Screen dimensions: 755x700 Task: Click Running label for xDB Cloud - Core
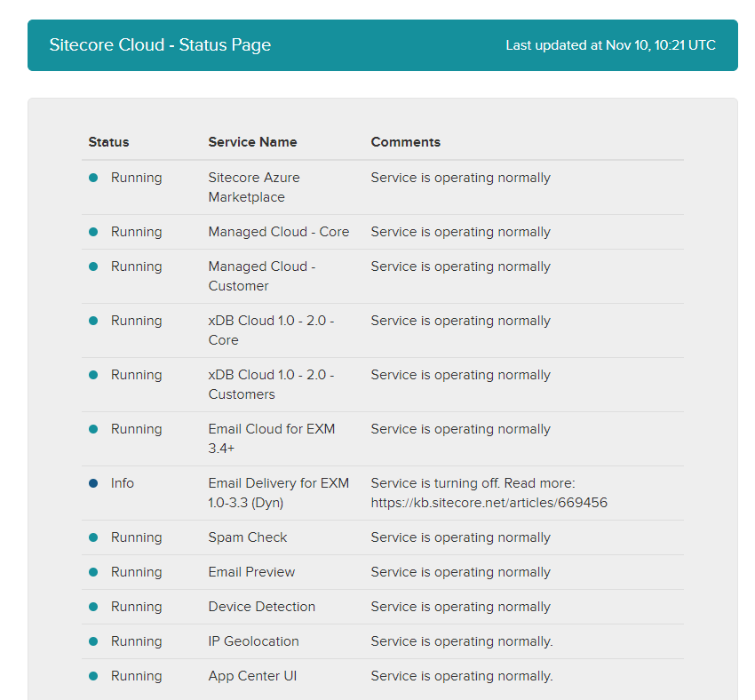(136, 321)
